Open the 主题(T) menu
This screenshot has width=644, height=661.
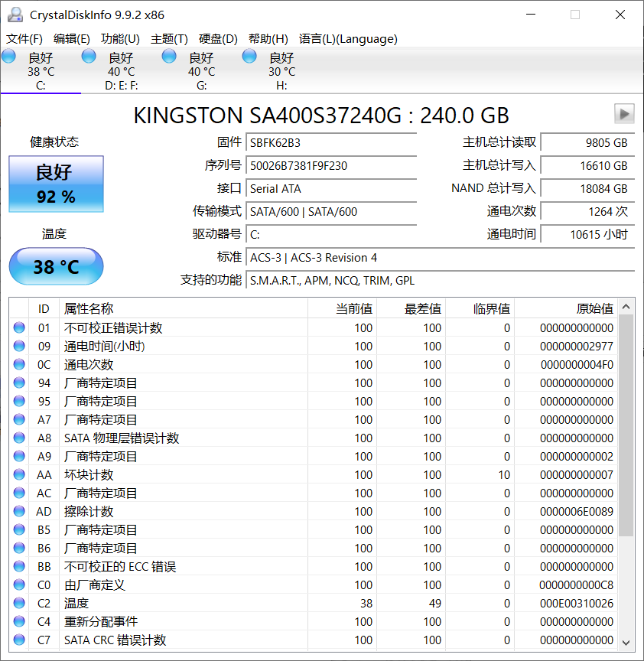[169, 39]
